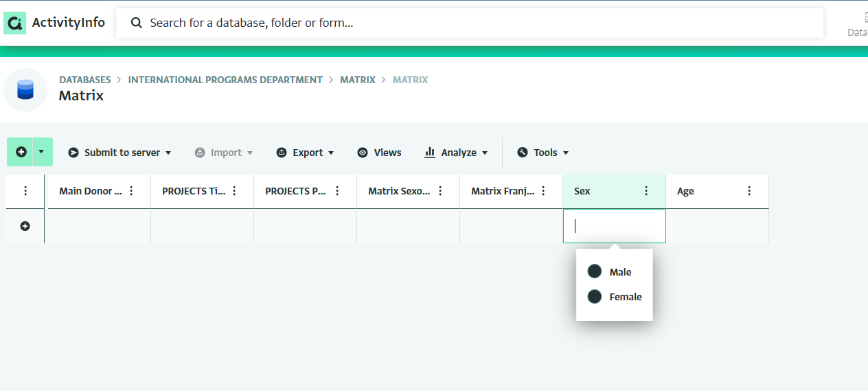The width and height of the screenshot is (868, 391).
Task: Navigate to International Programs Department breadcrumb
Action: pos(225,80)
